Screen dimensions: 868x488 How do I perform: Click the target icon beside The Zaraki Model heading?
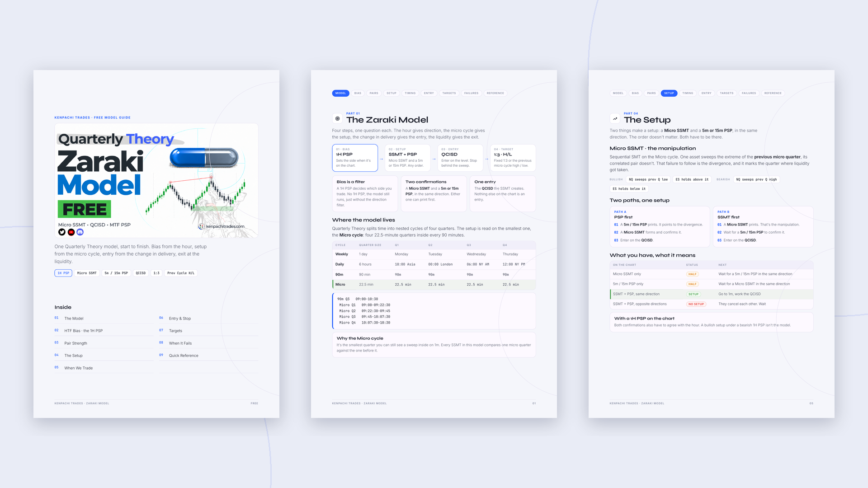tap(337, 119)
